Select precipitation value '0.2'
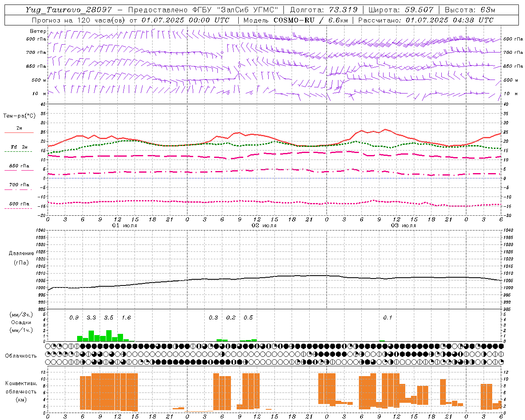Viewport: 525px width, 420px height. point(231,317)
